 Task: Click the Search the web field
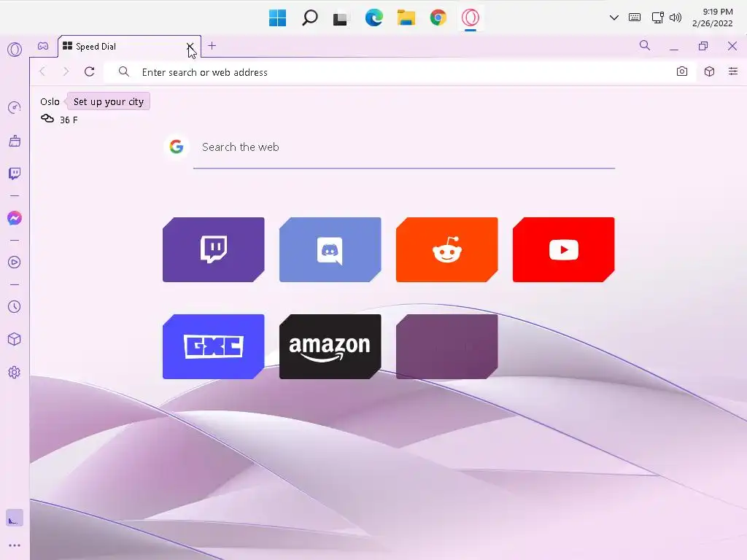click(404, 147)
